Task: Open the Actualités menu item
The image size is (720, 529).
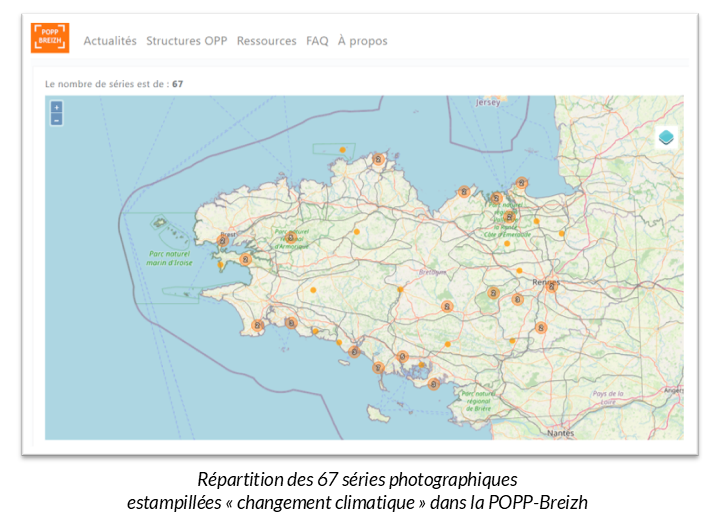Action: [110, 41]
